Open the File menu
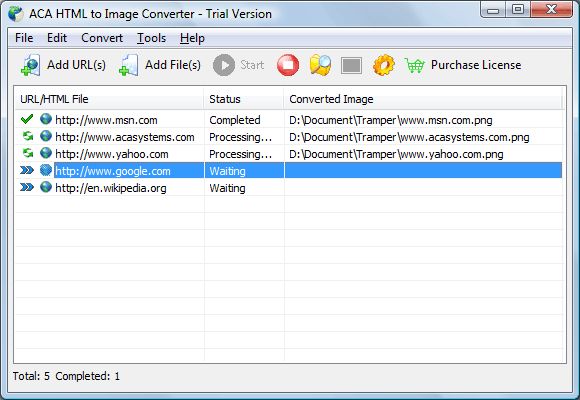This screenshot has height=400, width=580. [x=24, y=38]
